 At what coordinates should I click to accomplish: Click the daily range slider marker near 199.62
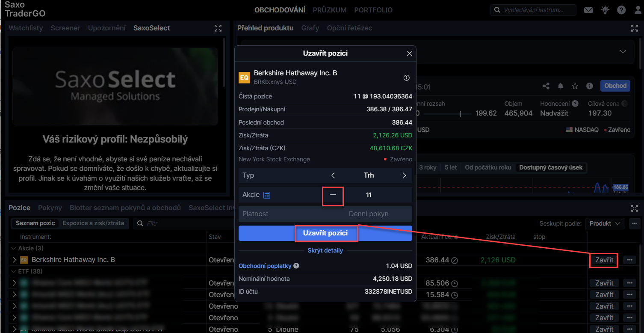(461, 113)
